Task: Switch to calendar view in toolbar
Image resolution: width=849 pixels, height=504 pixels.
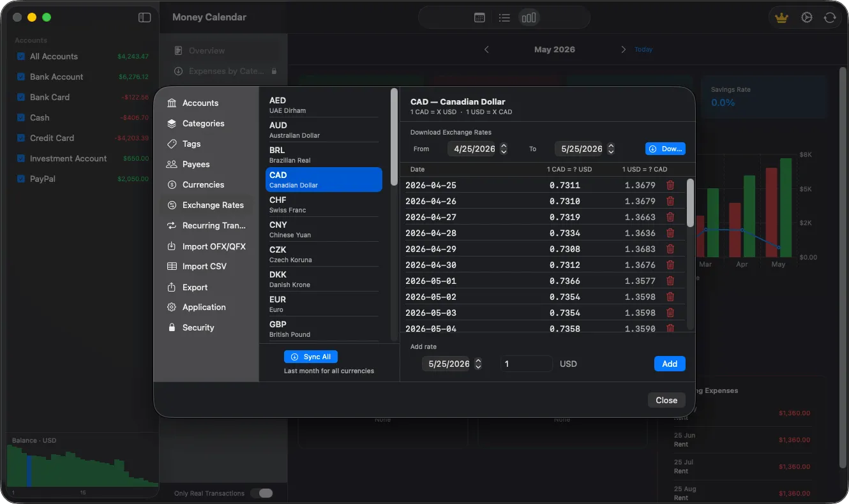Action: coord(479,18)
